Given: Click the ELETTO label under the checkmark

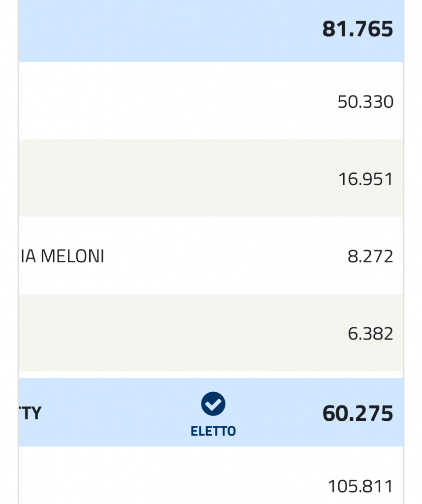Looking at the screenshot, I should pyautogui.click(x=213, y=431).
